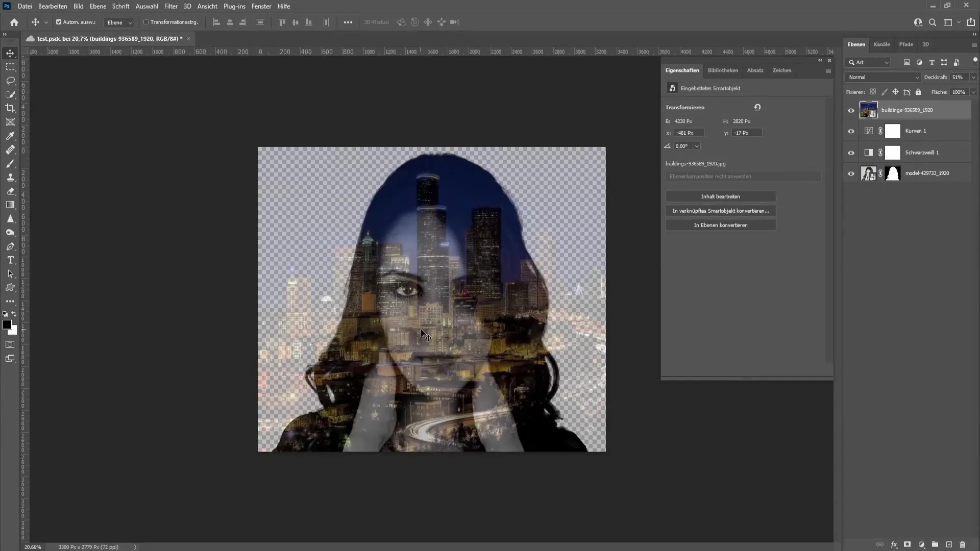Toggle lock transparent pixels icon
This screenshot has width=980, height=551.
click(x=873, y=92)
